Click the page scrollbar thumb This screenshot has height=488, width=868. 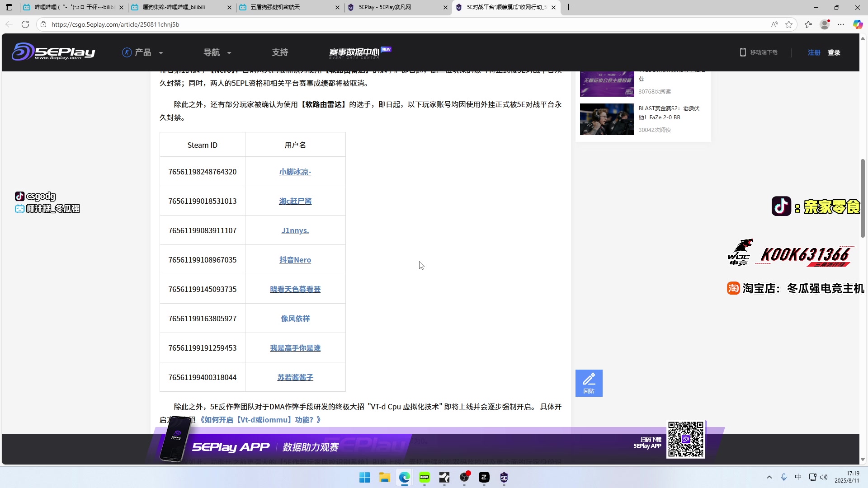click(863, 198)
